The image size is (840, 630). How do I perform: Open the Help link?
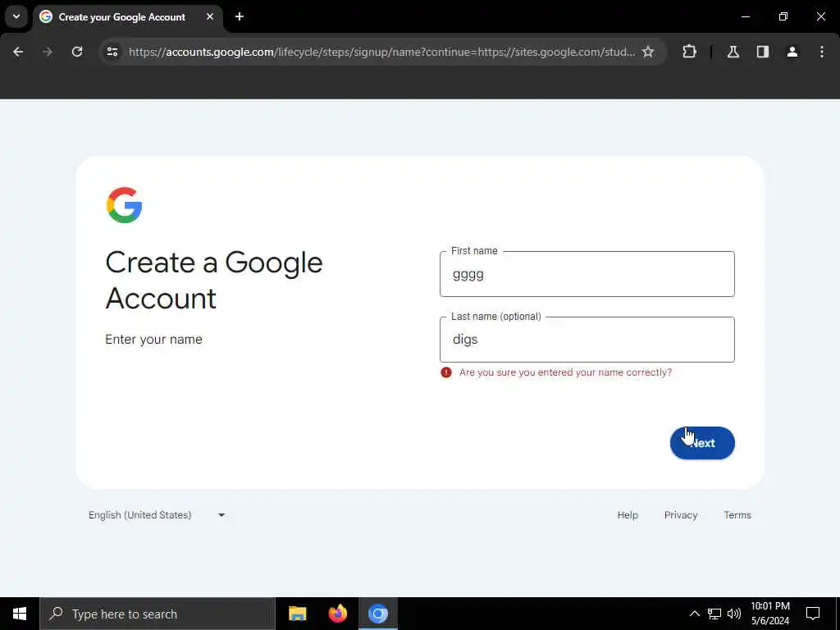(628, 515)
